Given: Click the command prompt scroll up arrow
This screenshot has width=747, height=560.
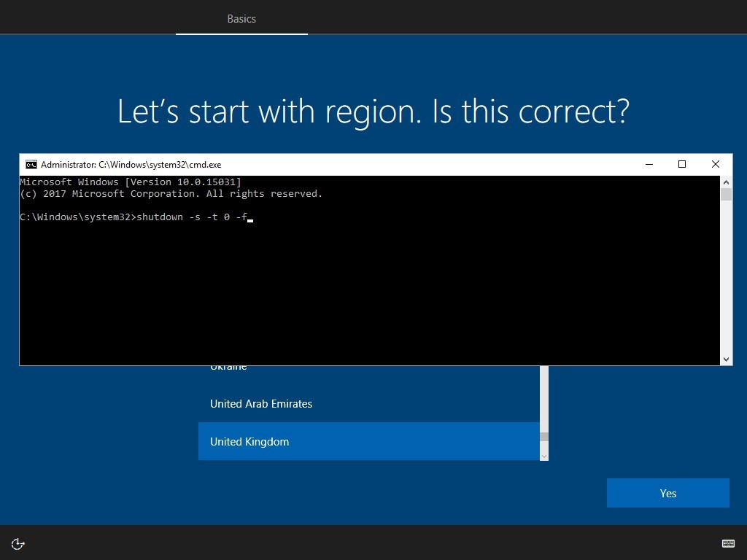Looking at the screenshot, I should (726, 182).
